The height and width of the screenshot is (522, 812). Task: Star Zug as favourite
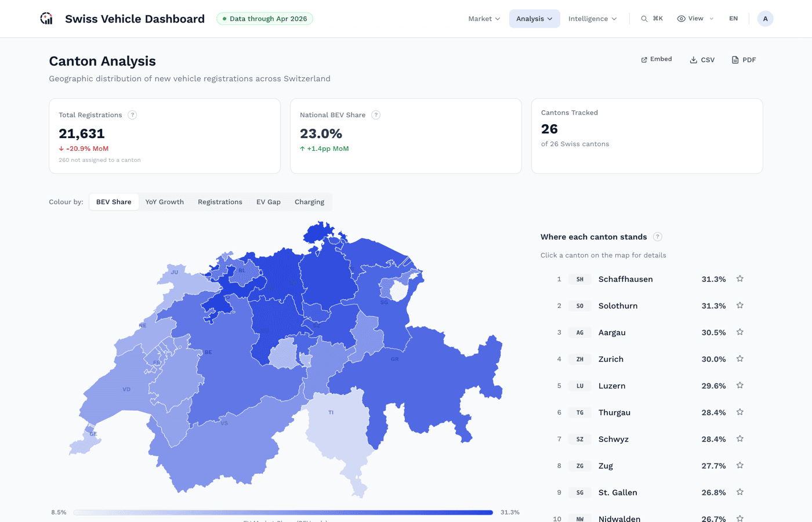click(x=739, y=466)
